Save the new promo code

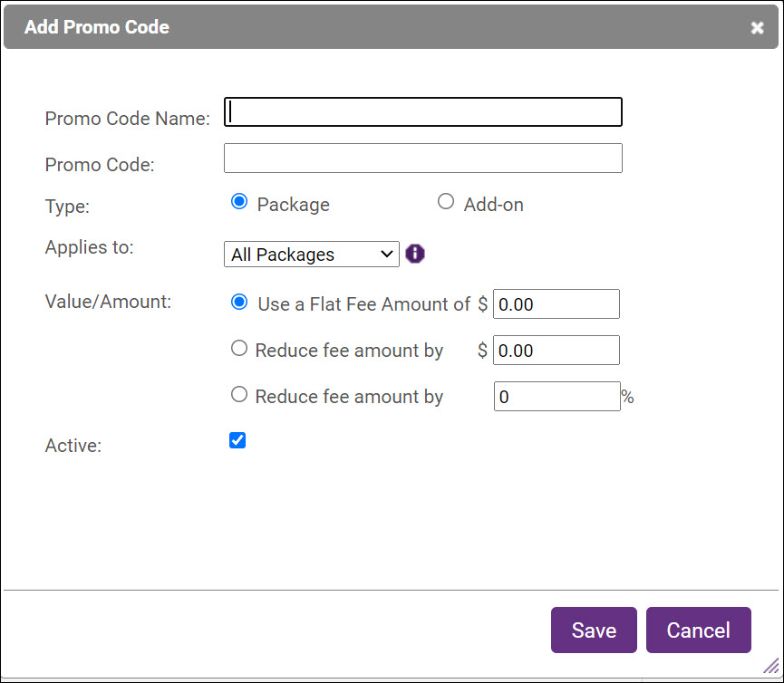[x=594, y=630]
